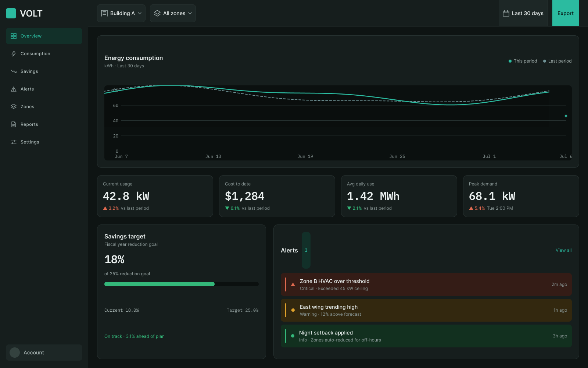The height and width of the screenshot is (368, 588).
Task: Expand the All zones dropdown chevron
Action: click(x=190, y=13)
